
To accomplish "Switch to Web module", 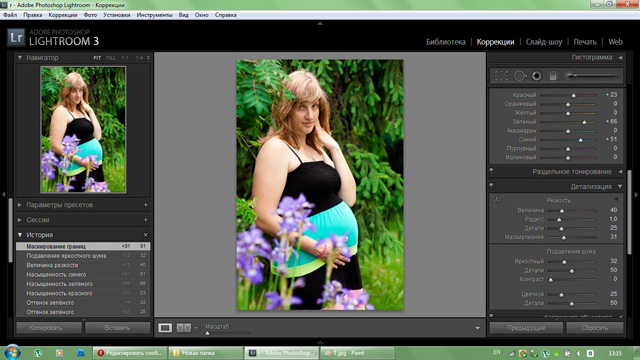I will tap(616, 42).
